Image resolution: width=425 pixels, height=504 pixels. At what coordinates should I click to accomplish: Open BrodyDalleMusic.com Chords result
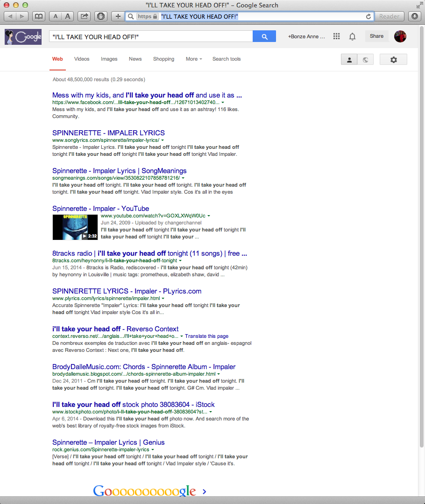click(x=144, y=367)
